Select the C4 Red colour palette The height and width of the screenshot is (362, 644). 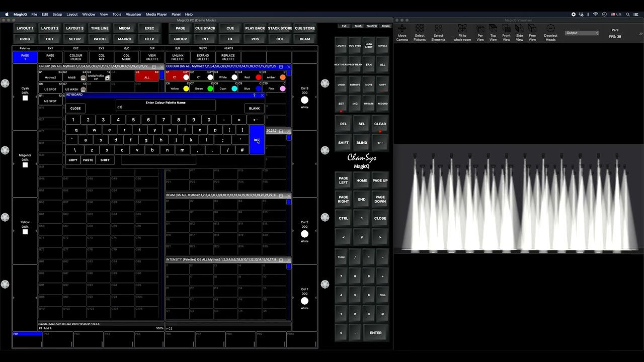point(250,75)
